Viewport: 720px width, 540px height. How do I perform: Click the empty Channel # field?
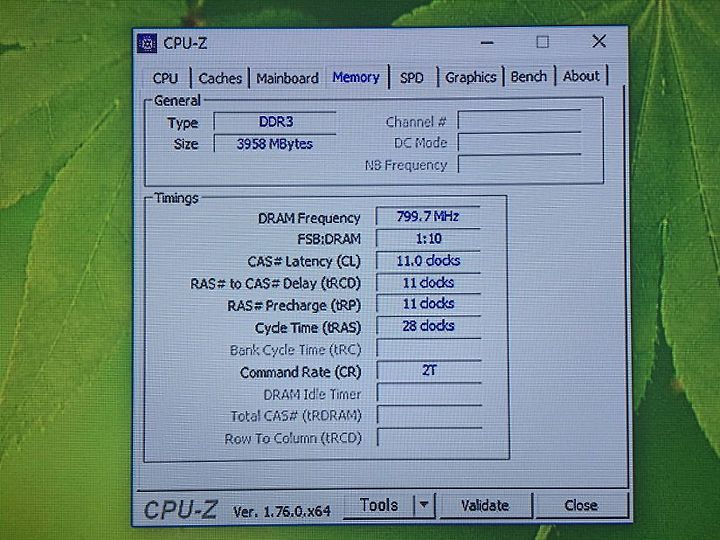pyautogui.click(x=519, y=120)
